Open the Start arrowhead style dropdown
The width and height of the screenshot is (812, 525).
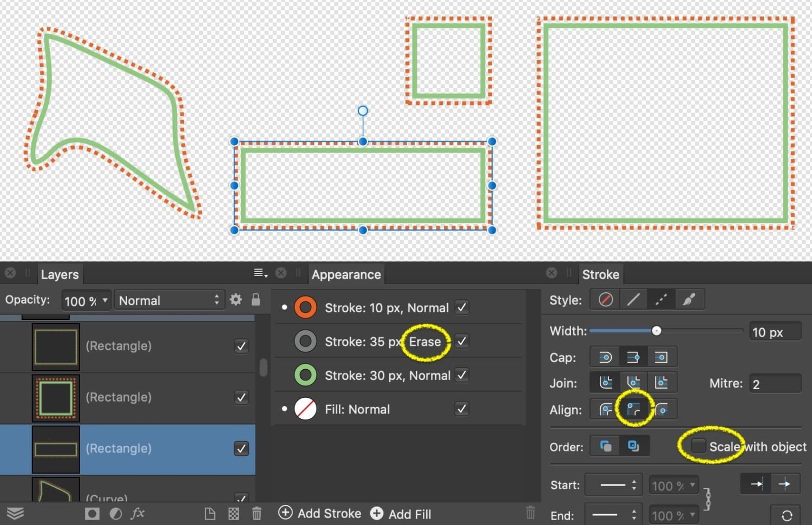click(x=613, y=485)
